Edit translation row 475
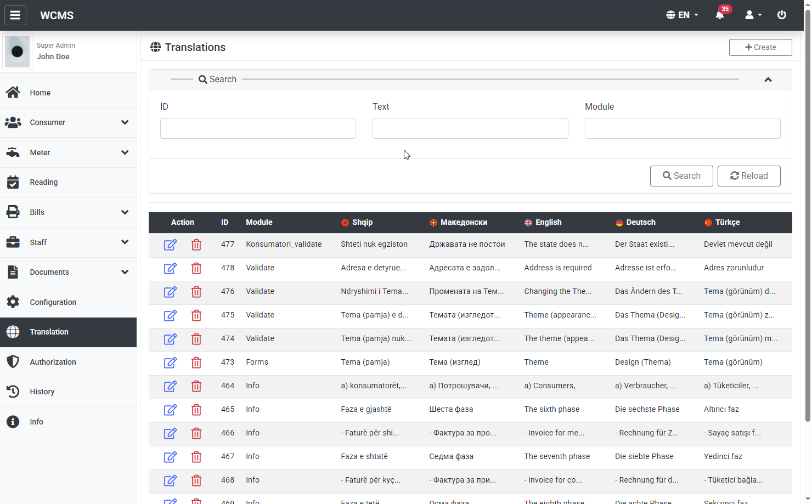The image size is (812, 504). click(x=171, y=315)
